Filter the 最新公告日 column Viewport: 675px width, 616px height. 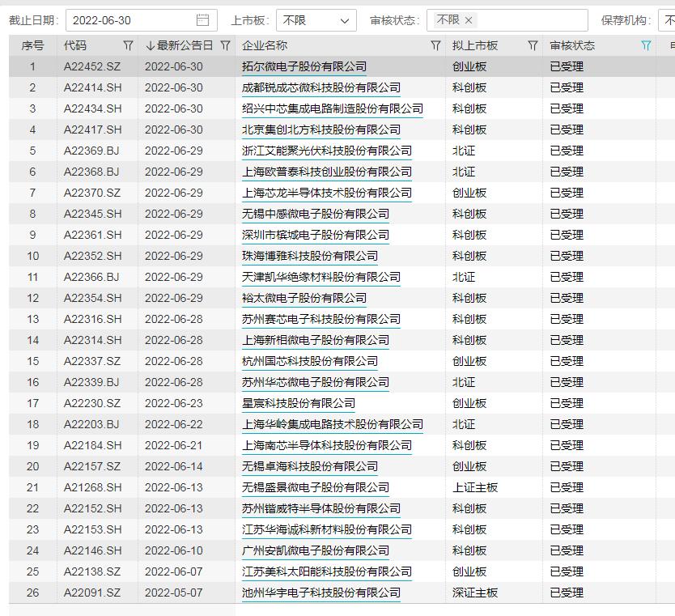click(x=225, y=45)
